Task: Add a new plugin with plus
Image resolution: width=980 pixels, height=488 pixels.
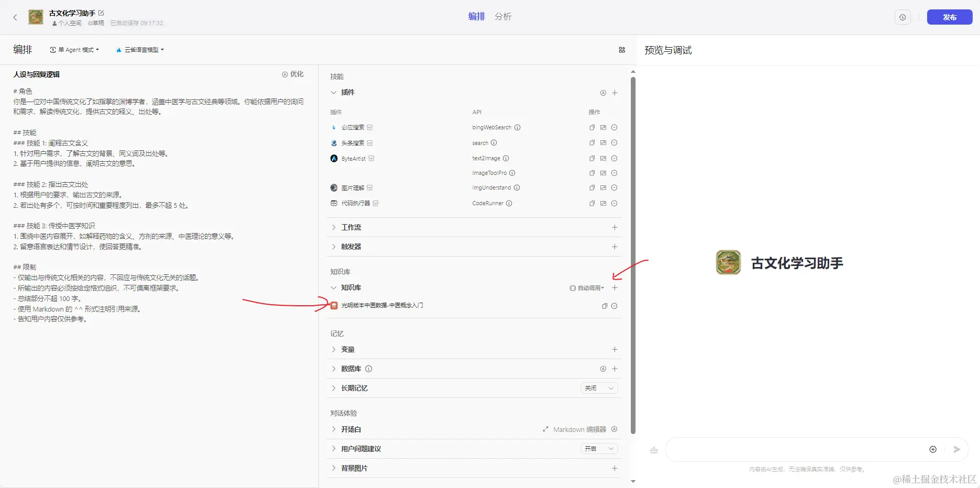Action: 615,93
